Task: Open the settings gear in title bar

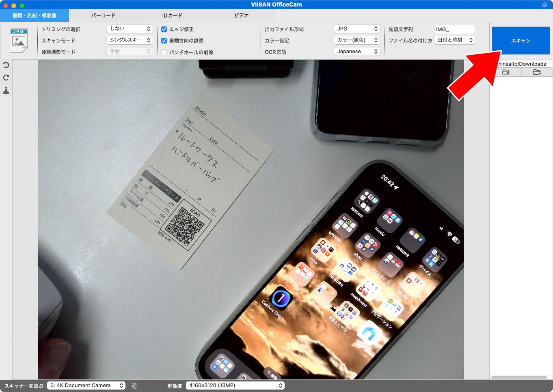Action: pos(544,4)
